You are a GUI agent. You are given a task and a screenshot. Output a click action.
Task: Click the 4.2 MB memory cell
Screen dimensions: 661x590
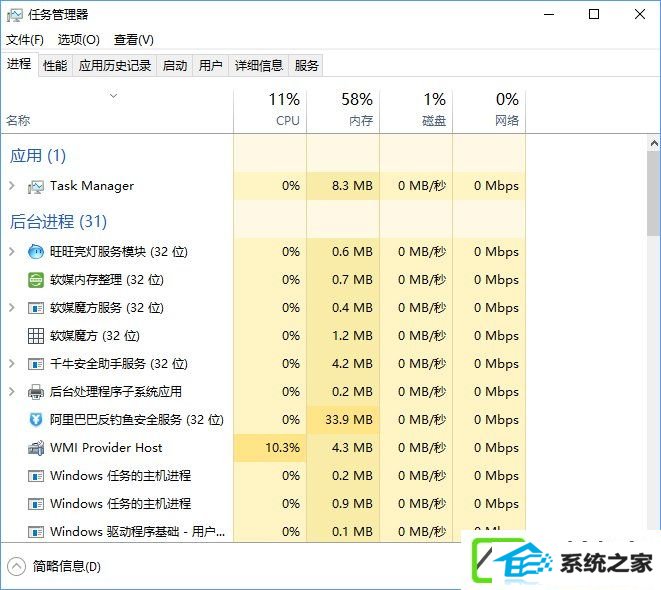point(343,364)
